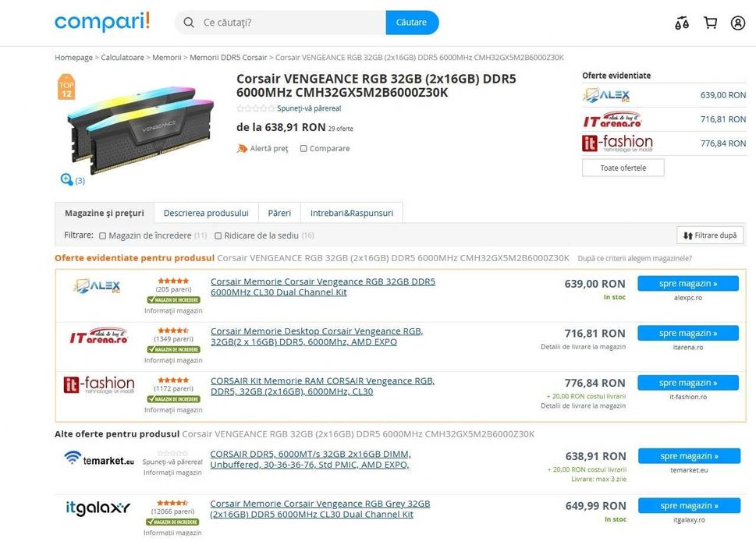Screen dimensions: 756x545
Task: Open the user account icon
Action: (x=738, y=23)
